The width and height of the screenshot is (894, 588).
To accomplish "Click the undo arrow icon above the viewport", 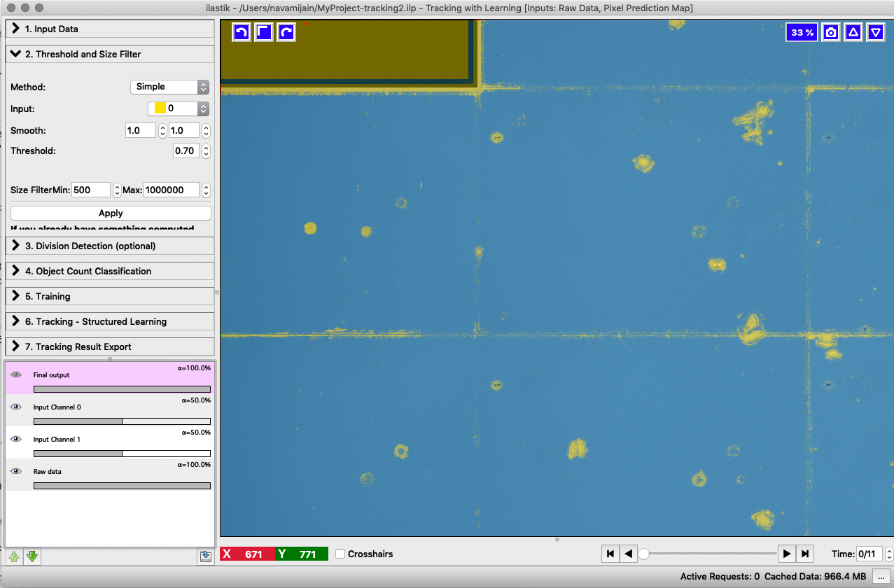I will click(x=241, y=31).
